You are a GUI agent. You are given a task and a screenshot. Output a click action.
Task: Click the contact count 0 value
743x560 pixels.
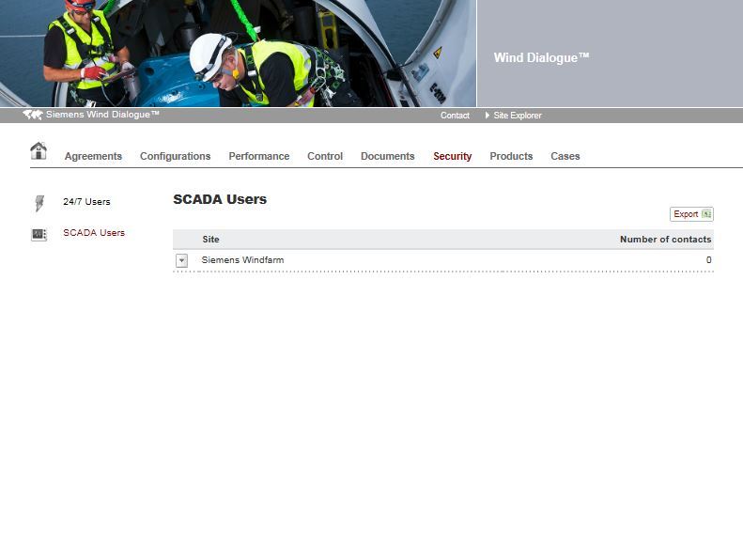coord(709,260)
